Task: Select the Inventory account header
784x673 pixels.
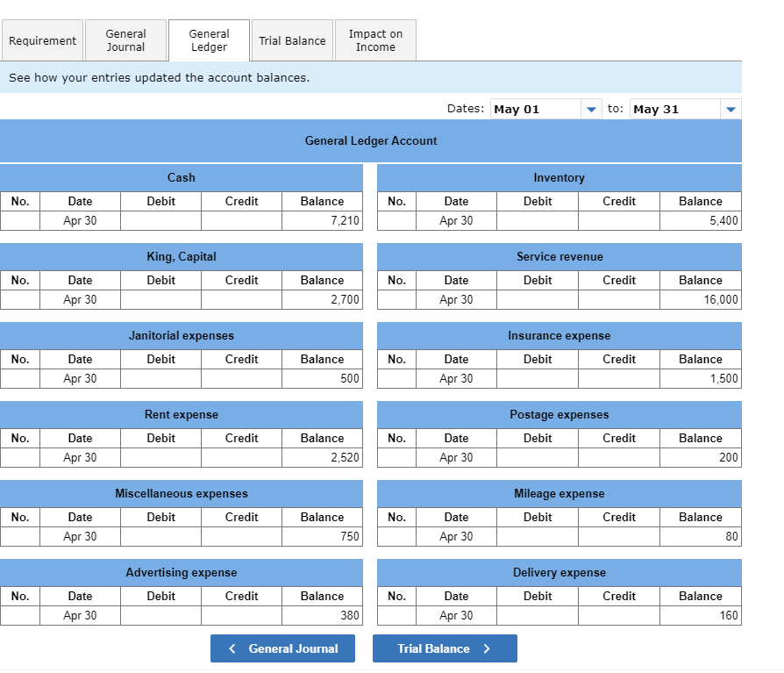Action: (559, 177)
